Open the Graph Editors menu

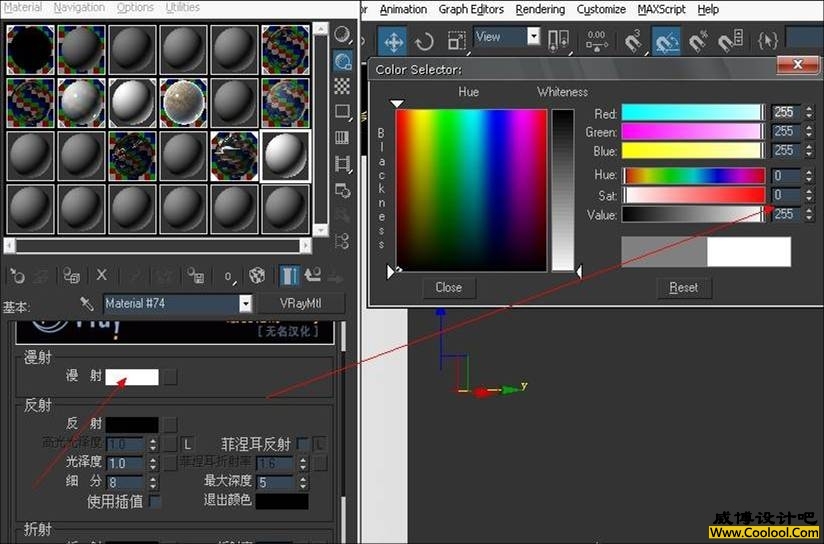471,9
